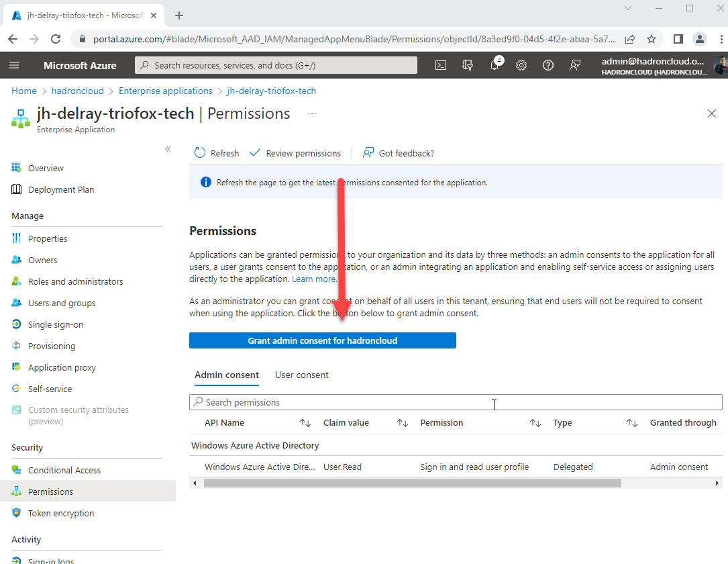
Task: Close the Permissions blade with X
Action: (711, 113)
